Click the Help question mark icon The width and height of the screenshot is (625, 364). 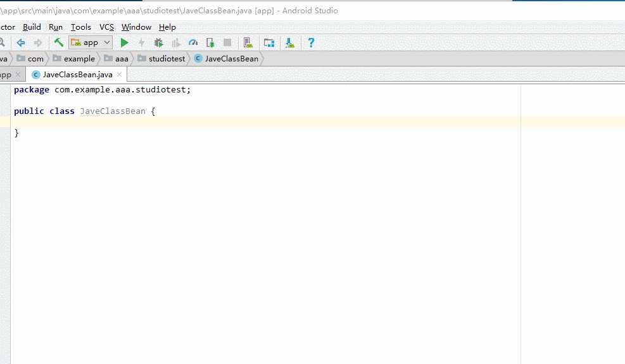312,42
